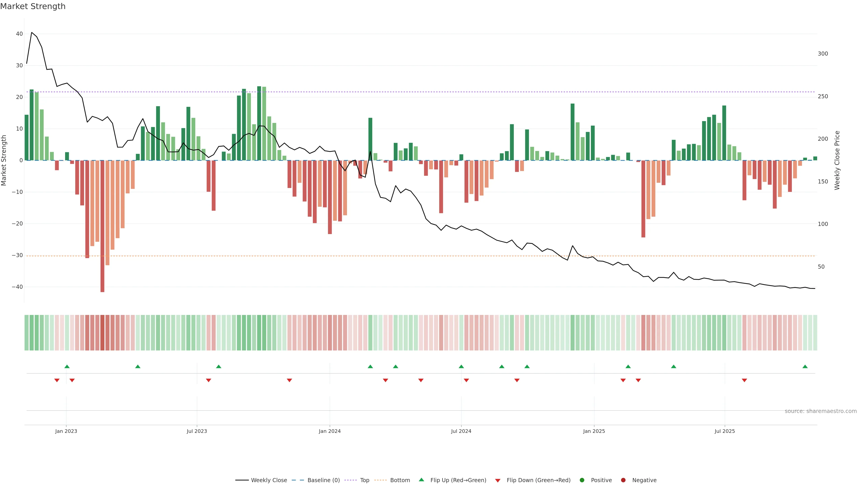Click the flip-down marker just after Jul 2025
The height and width of the screenshot is (488, 868).
coord(744,380)
